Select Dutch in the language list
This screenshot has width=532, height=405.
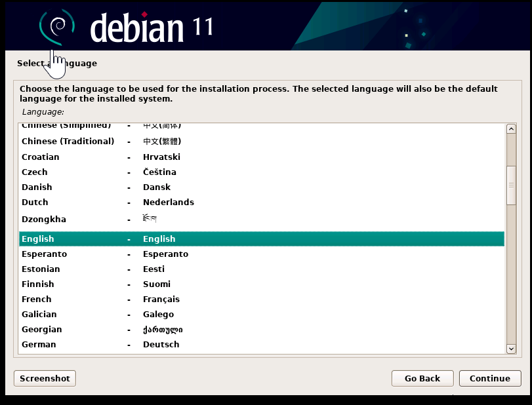262,202
